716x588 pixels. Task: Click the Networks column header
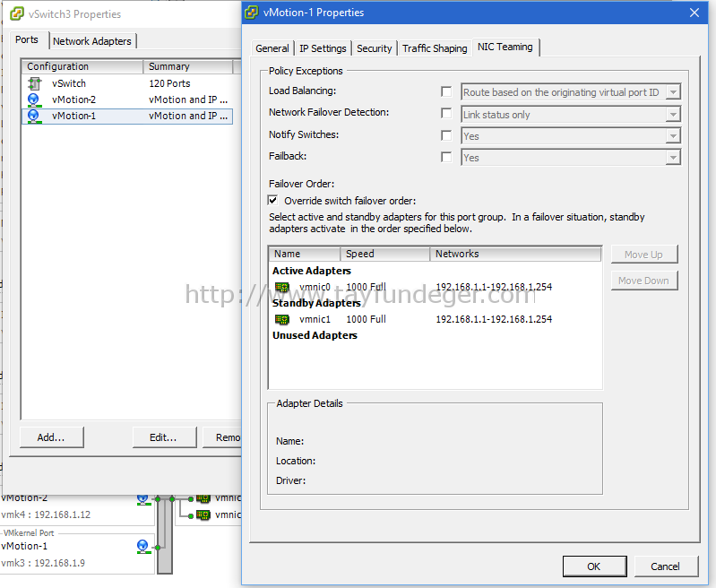coord(515,254)
